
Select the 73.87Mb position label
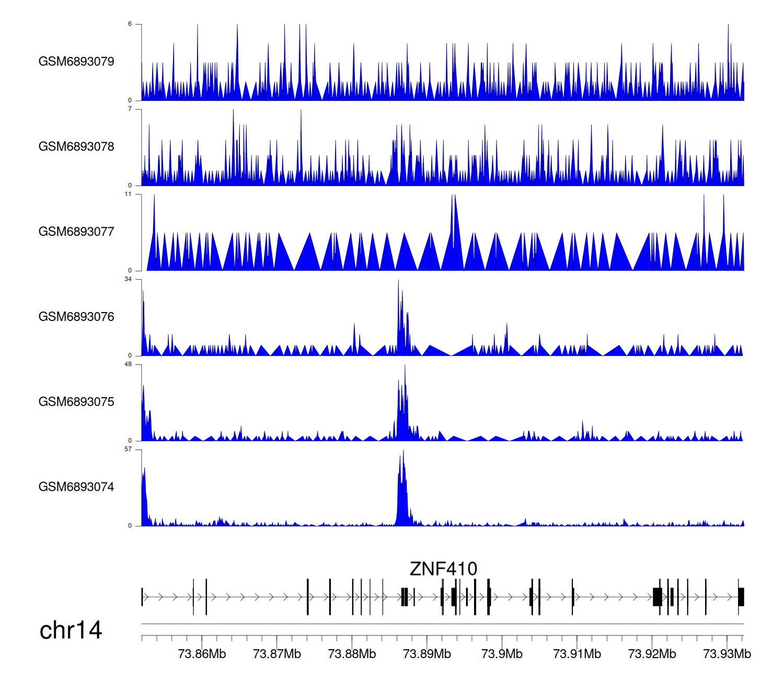pyautogui.click(x=276, y=654)
